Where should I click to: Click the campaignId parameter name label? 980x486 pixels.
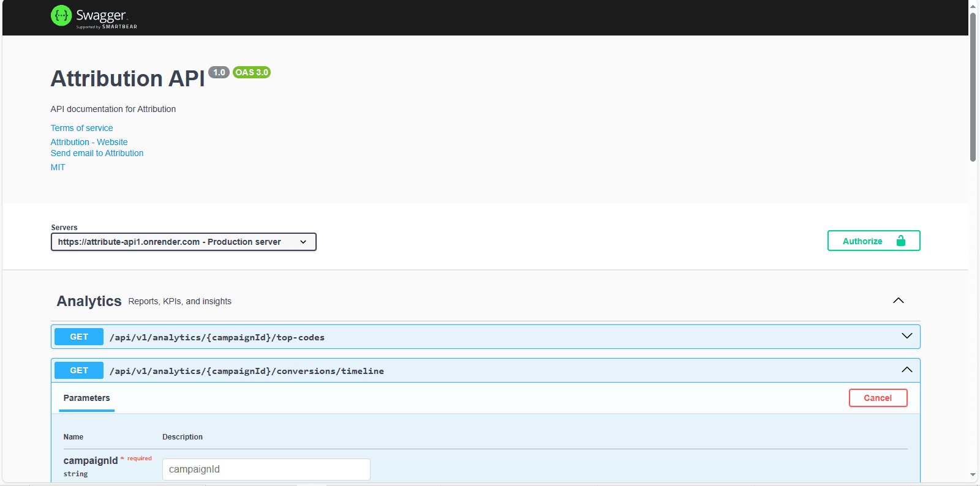[x=90, y=461]
